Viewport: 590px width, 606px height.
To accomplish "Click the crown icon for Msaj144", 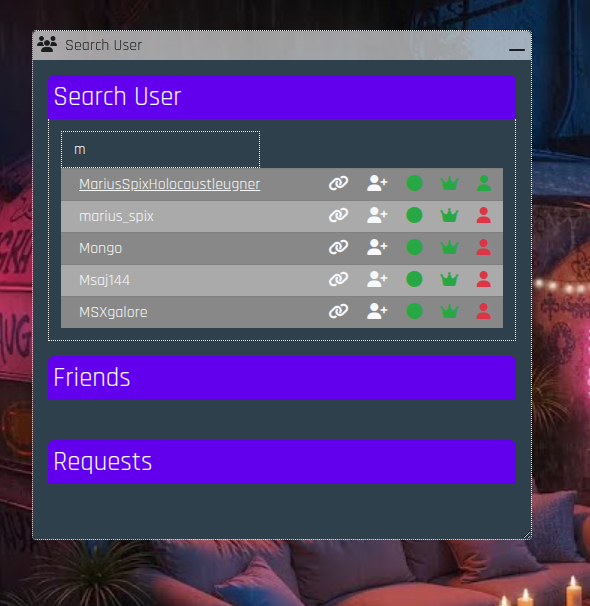I will click(x=449, y=279).
